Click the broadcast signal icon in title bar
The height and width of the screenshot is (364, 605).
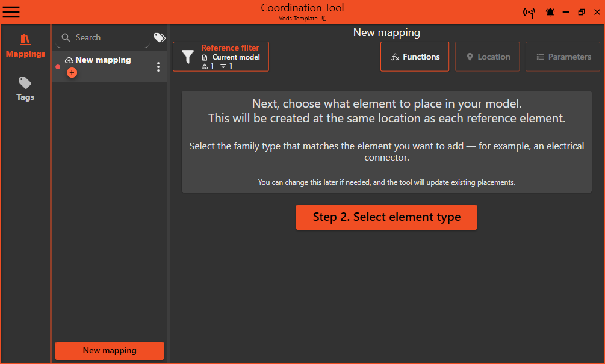coord(529,13)
